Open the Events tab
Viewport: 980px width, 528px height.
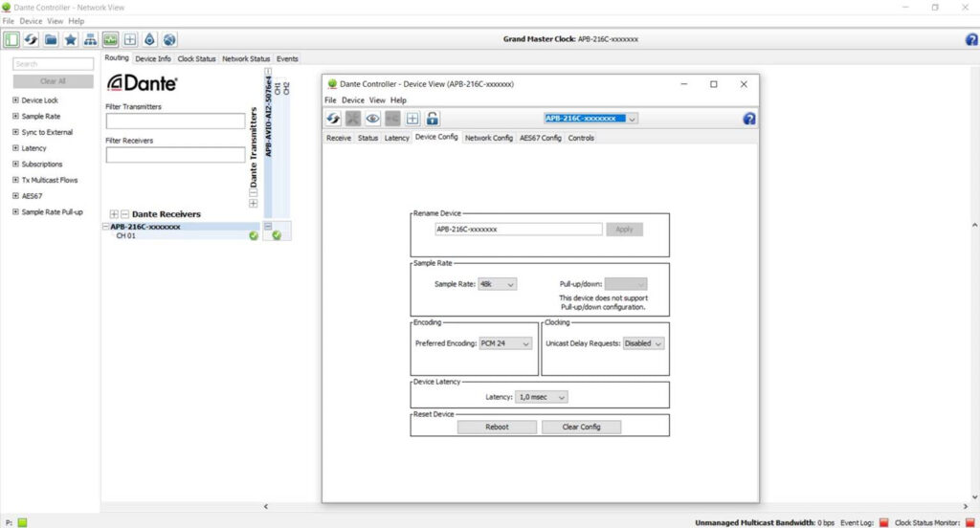287,58
